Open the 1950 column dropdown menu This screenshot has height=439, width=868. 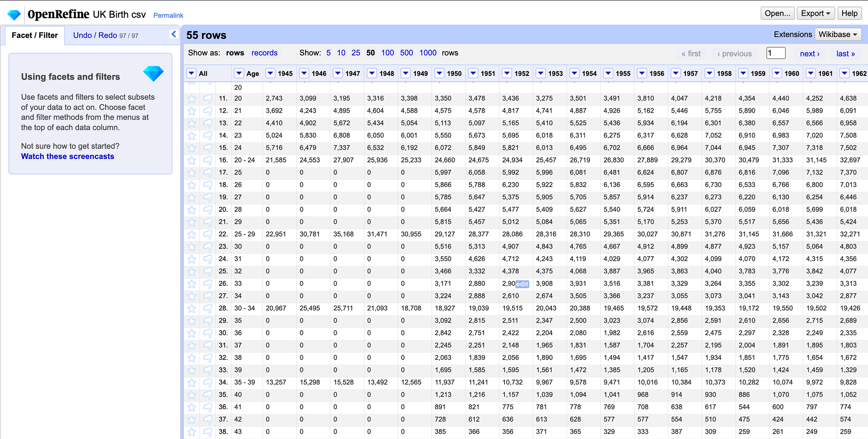point(439,73)
